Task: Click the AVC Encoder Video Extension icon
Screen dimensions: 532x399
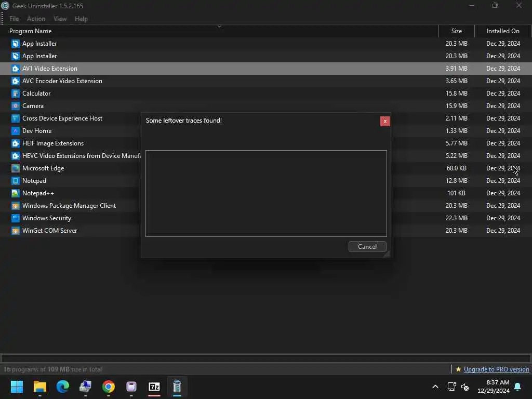Action: pyautogui.click(x=15, y=81)
